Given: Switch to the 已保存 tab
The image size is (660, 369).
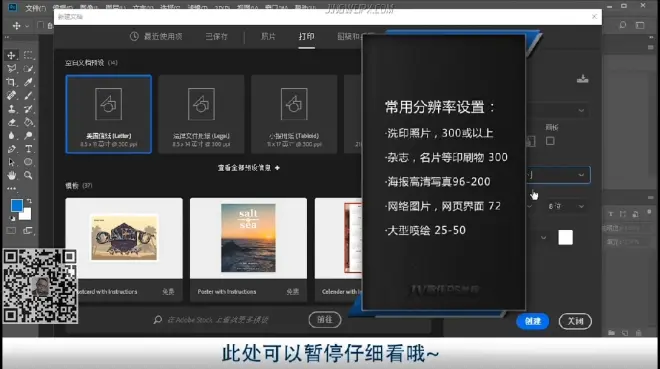Looking at the screenshot, I should (216, 37).
